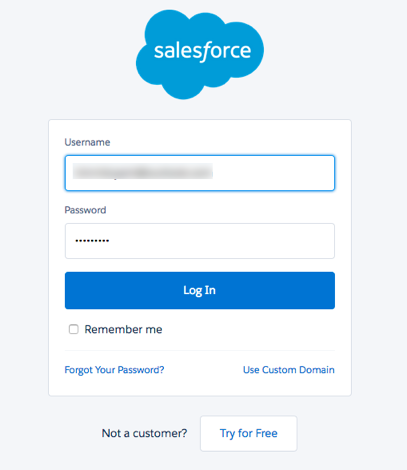Select the Use Custom Domain link
Screen dimensions: 407x470
click(289, 370)
